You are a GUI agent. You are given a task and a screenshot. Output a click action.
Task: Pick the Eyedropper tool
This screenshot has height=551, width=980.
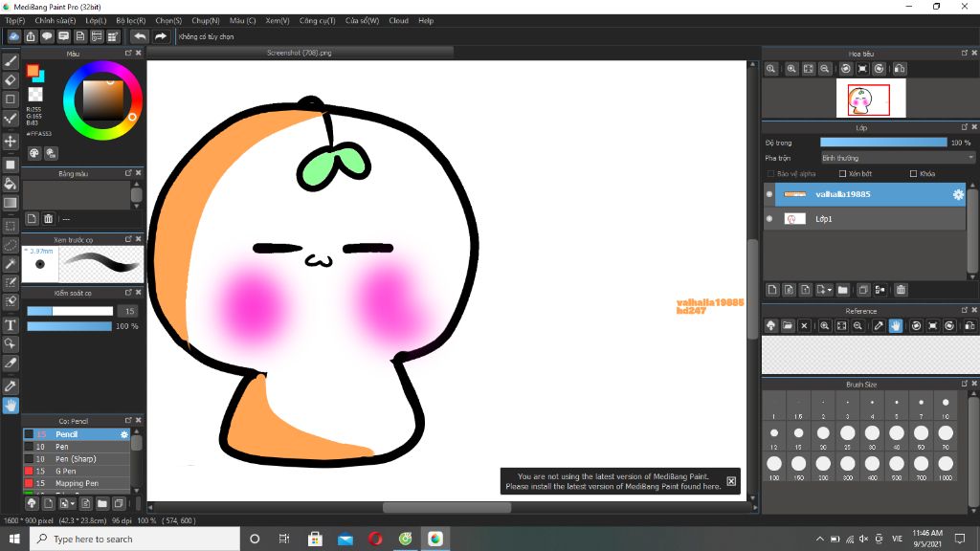(11, 385)
